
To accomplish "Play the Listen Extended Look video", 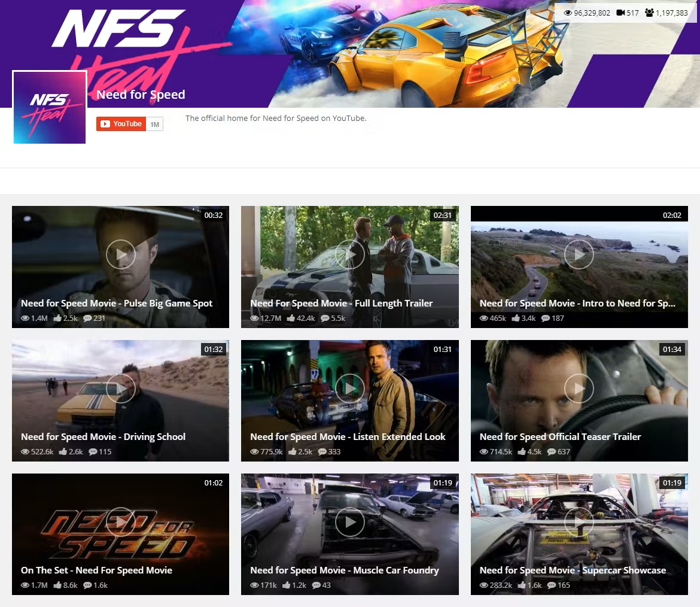I will 349,388.
